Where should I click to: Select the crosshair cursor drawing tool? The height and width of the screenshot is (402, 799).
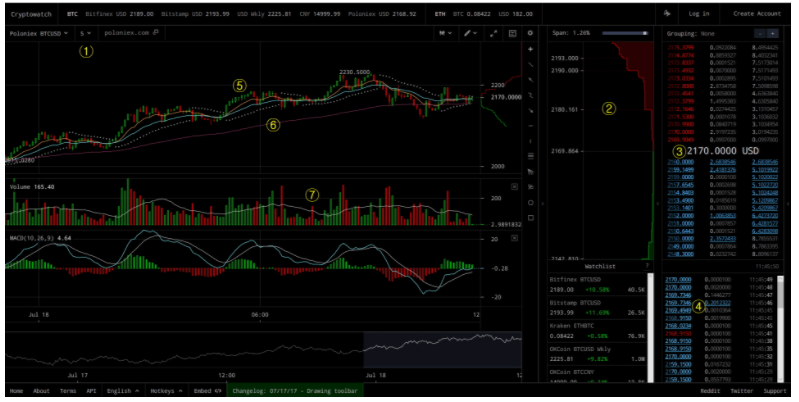530,49
